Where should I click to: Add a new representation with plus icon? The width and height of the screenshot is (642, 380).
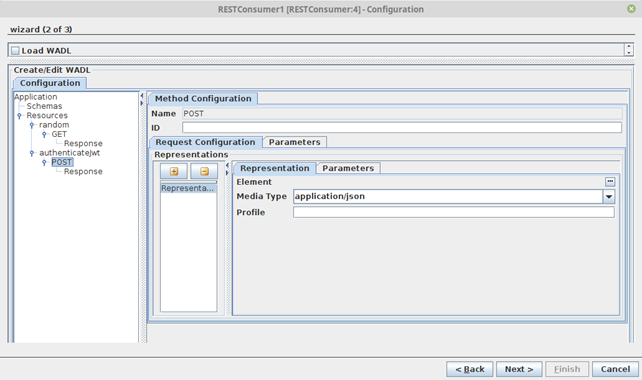[x=174, y=171]
